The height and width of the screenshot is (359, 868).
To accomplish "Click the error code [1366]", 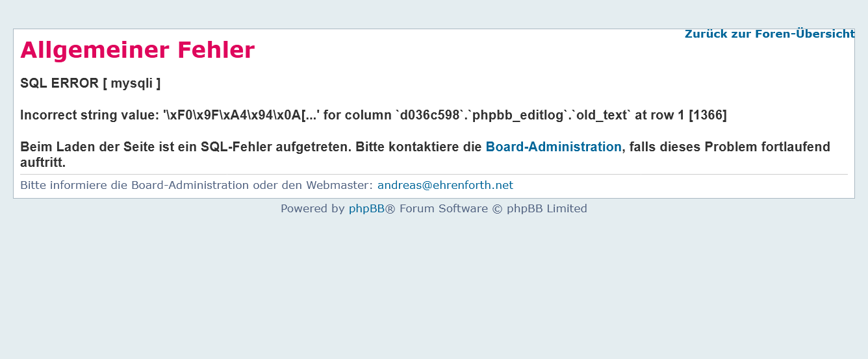I will 708,116.
